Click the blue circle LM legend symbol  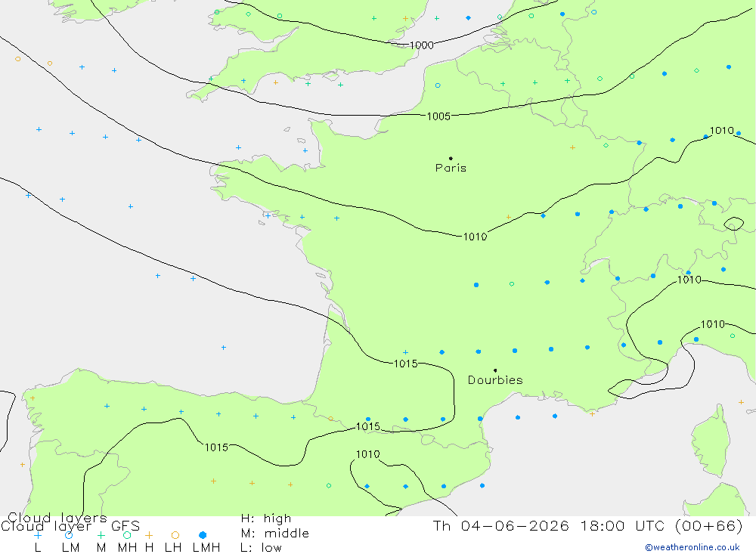pos(69,535)
